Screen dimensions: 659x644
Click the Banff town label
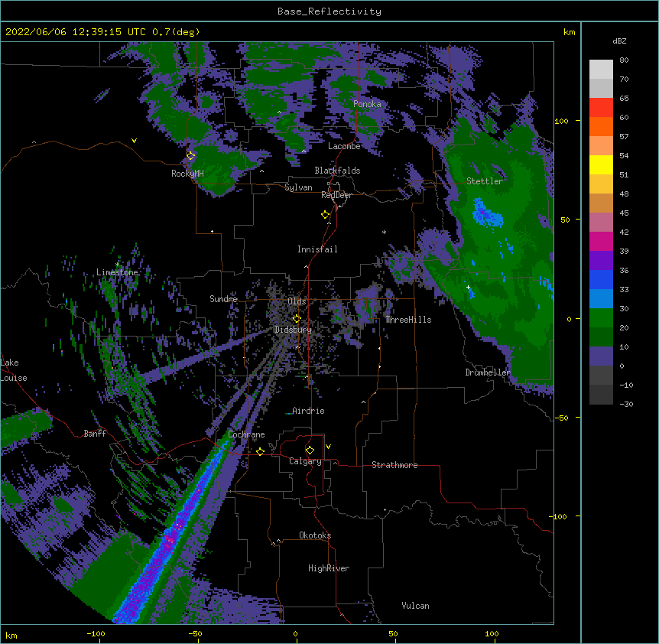[x=95, y=434]
